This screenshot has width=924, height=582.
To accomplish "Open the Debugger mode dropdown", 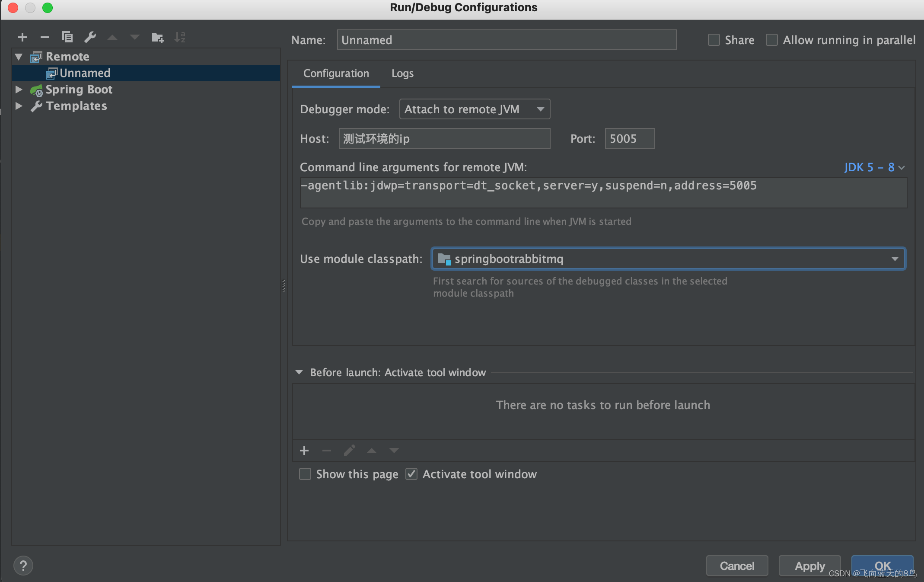I will coord(475,109).
